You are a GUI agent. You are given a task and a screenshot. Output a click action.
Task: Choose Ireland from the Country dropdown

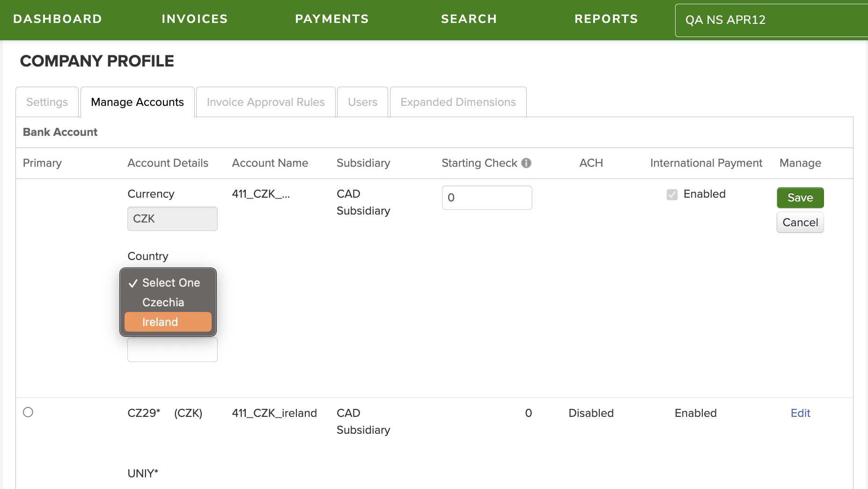point(168,322)
